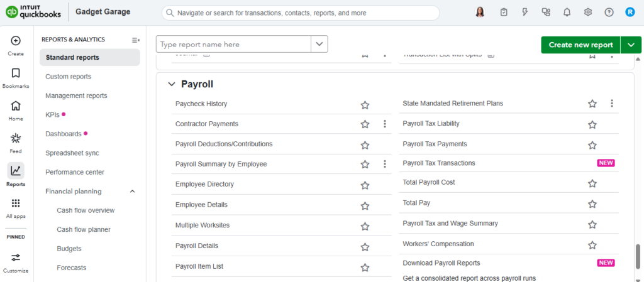The height and width of the screenshot is (282, 644).
Task: Open Custom reports menu item
Action: click(x=68, y=77)
